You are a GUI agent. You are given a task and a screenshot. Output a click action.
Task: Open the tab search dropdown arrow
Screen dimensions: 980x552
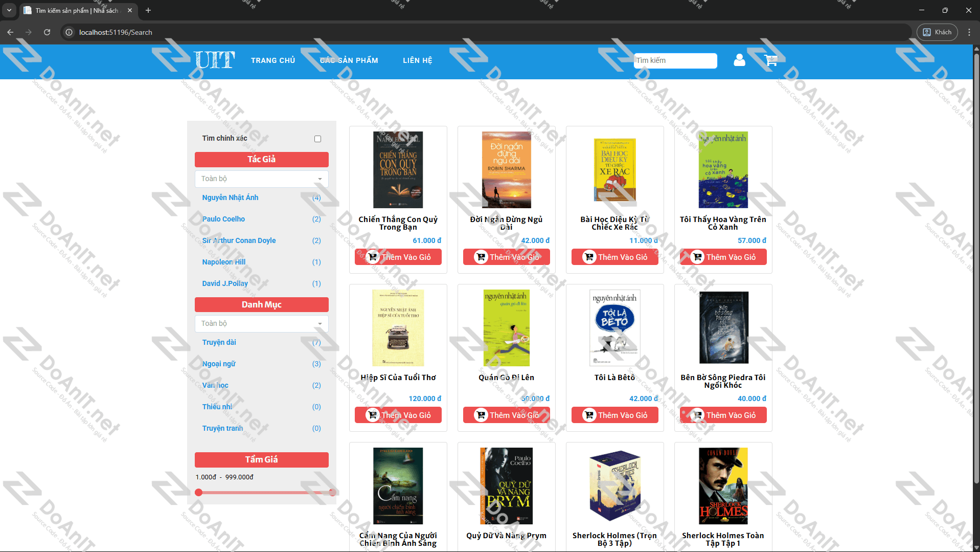[x=9, y=10]
